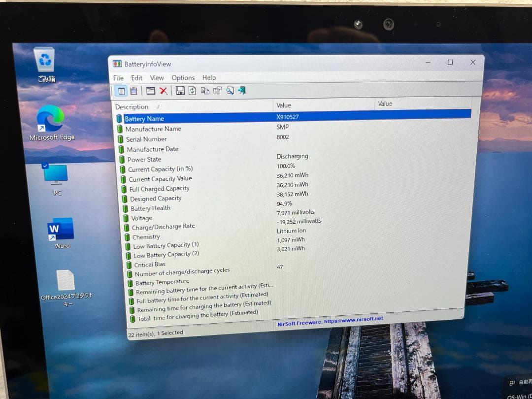Click the Save Selected Items floppy disk icon

click(180, 91)
